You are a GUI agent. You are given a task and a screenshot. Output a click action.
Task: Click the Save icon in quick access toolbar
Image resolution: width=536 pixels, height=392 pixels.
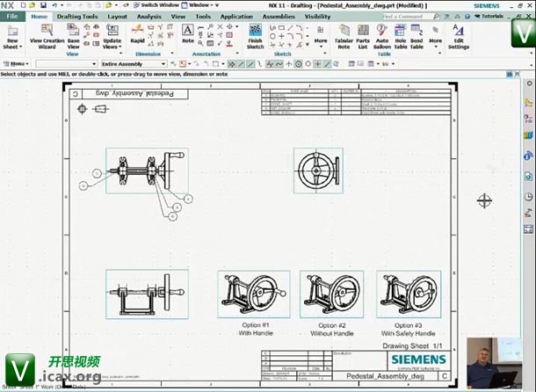(x=43, y=5)
